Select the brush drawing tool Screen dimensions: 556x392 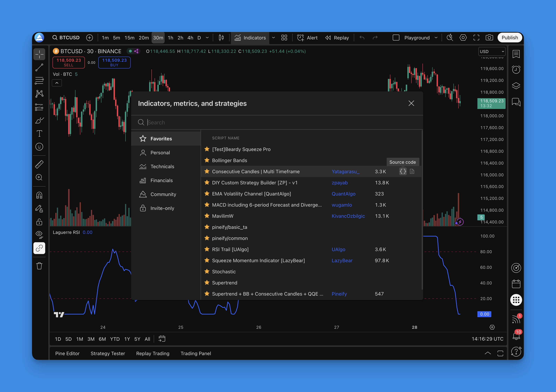(x=39, y=120)
